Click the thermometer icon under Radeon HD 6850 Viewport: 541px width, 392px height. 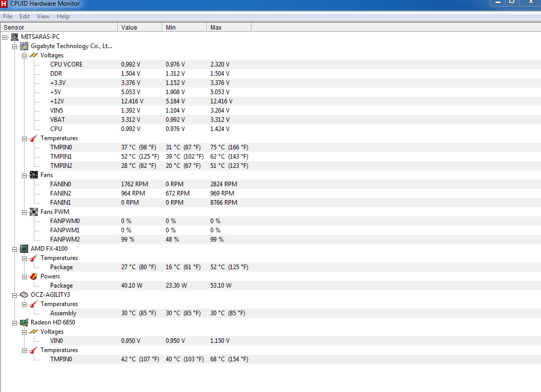click(x=34, y=350)
